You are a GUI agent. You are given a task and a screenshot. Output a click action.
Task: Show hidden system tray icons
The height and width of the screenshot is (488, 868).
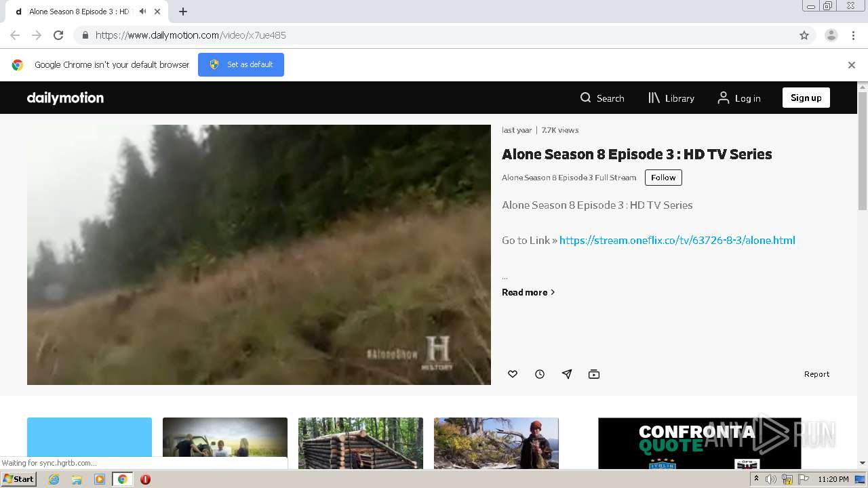(x=756, y=479)
